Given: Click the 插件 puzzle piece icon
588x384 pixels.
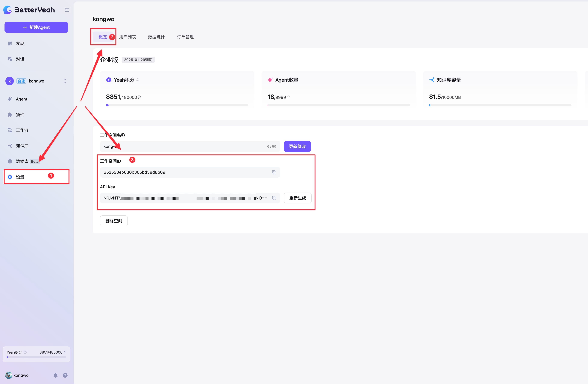Looking at the screenshot, I should 10,114.
